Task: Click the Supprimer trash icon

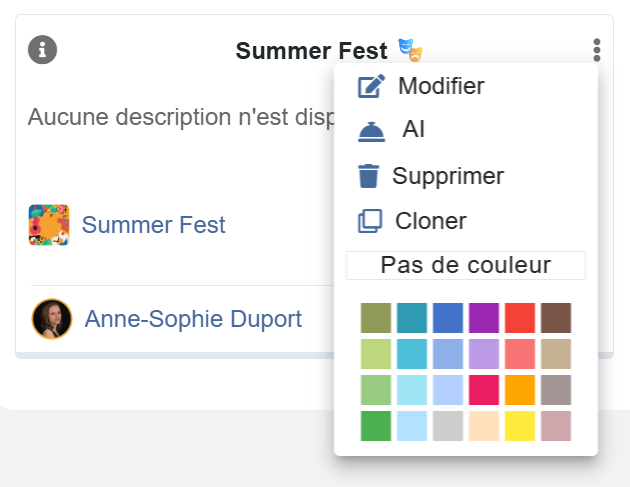Action: tap(369, 176)
